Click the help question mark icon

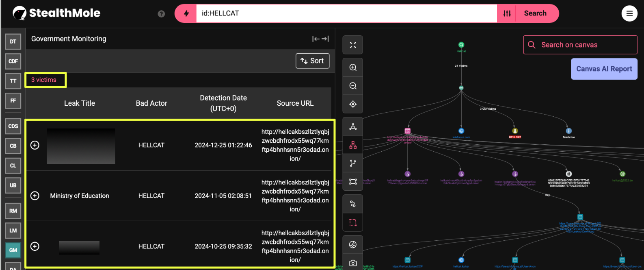click(x=161, y=14)
